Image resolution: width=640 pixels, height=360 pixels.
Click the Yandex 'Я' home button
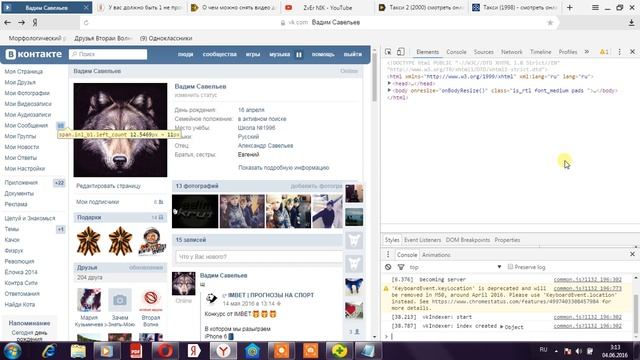point(35,23)
